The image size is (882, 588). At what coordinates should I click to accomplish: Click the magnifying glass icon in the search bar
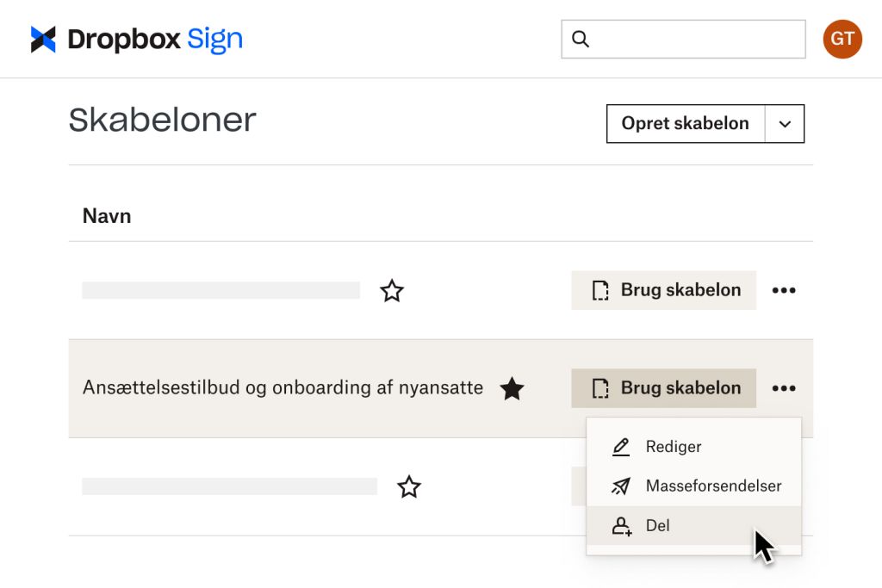coord(580,39)
